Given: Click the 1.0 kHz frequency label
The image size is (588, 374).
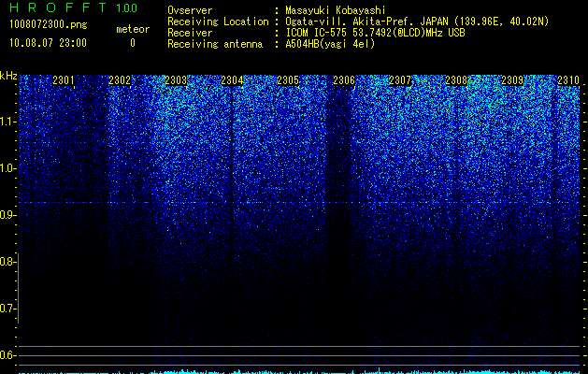Looking at the screenshot, I should click(x=7, y=168).
